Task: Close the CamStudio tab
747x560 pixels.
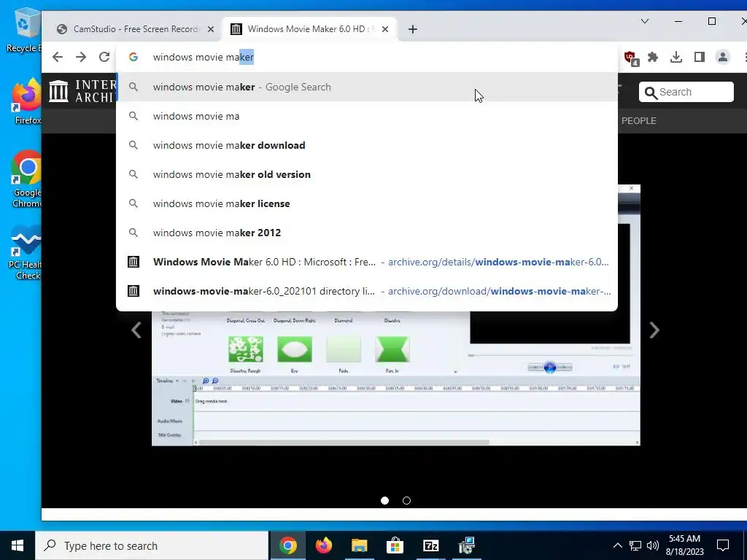Action: point(211,29)
